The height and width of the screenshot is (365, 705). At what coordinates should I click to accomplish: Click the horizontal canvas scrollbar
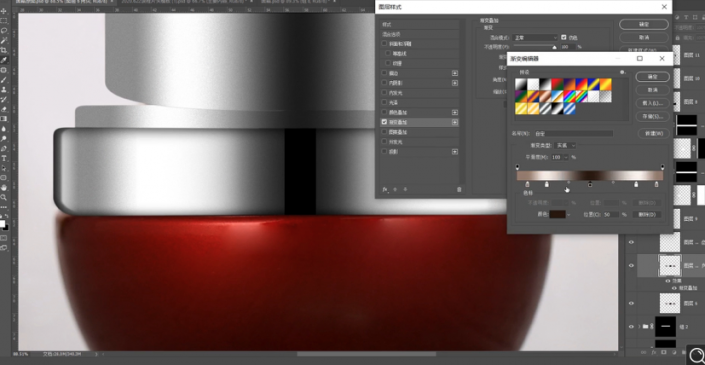[366, 354]
